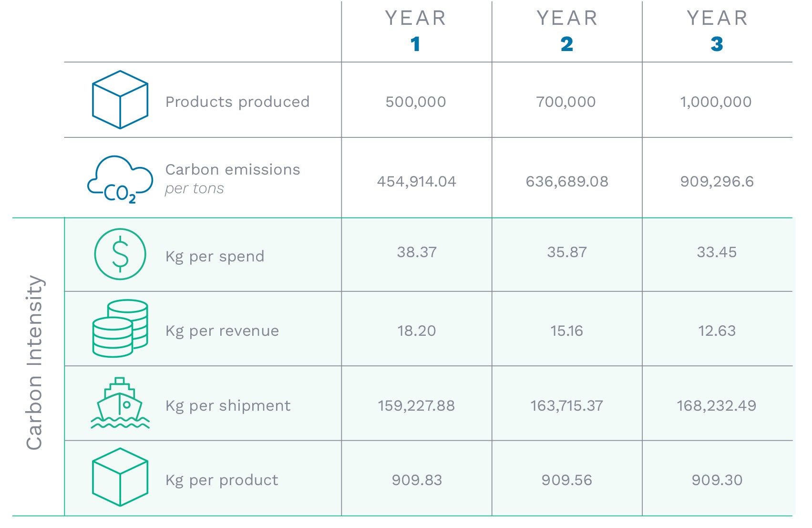Click the dollar sign spend icon
This screenshot has width=812, height=528.
120,254
